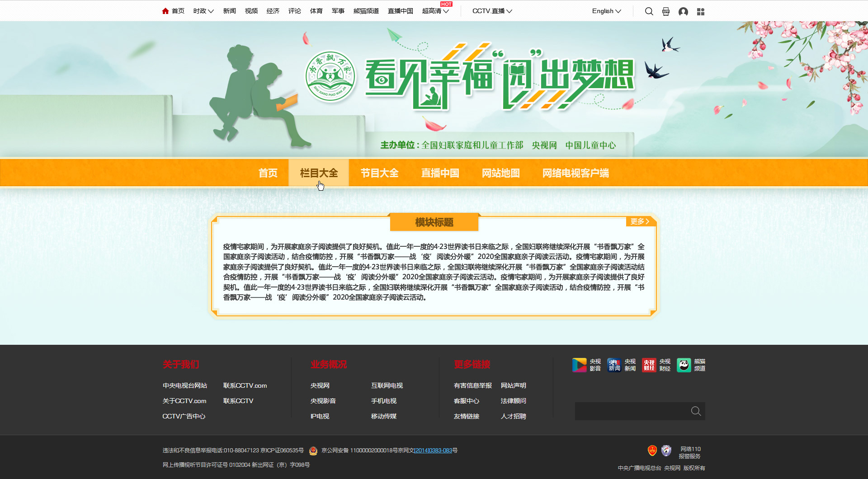Click the CCTV广告中心 link
This screenshot has width=868, height=479.
point(184,416)
